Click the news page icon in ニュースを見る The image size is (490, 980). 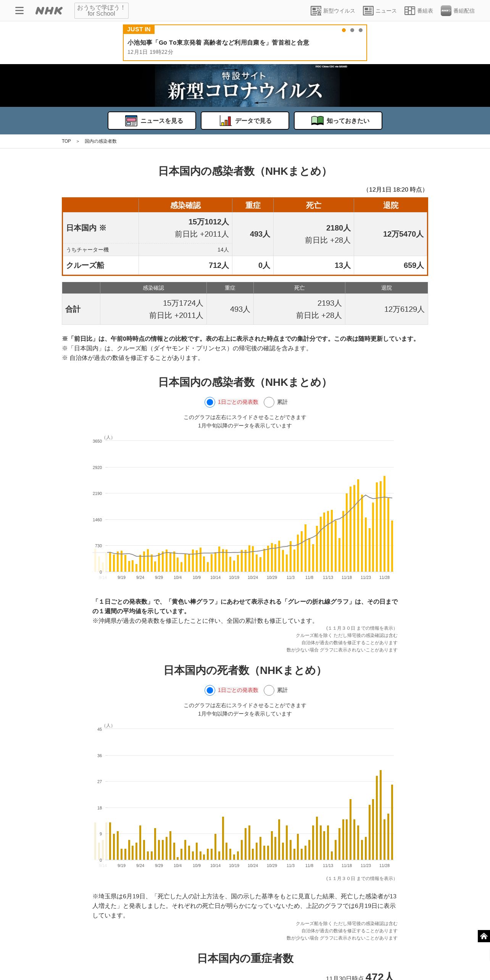point(131,121)
